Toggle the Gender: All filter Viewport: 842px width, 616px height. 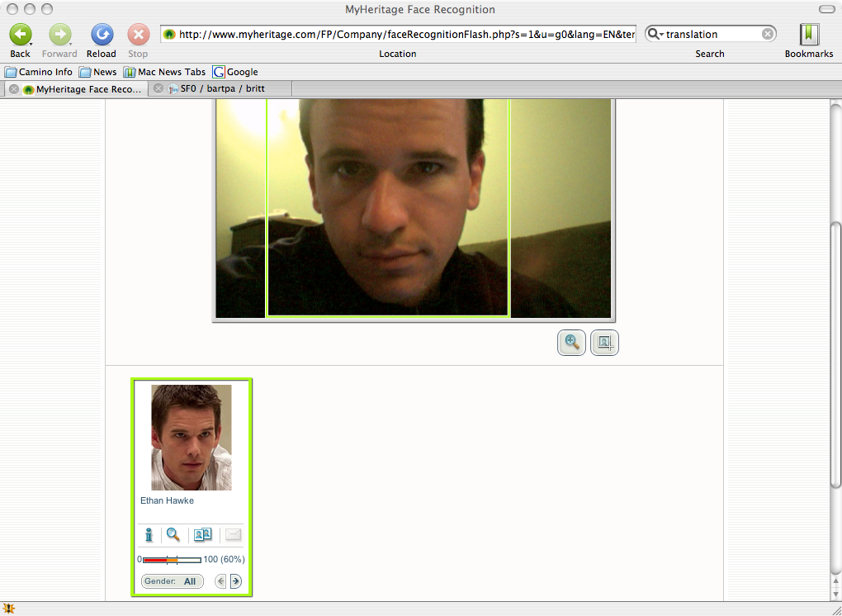tap(172, 581)
